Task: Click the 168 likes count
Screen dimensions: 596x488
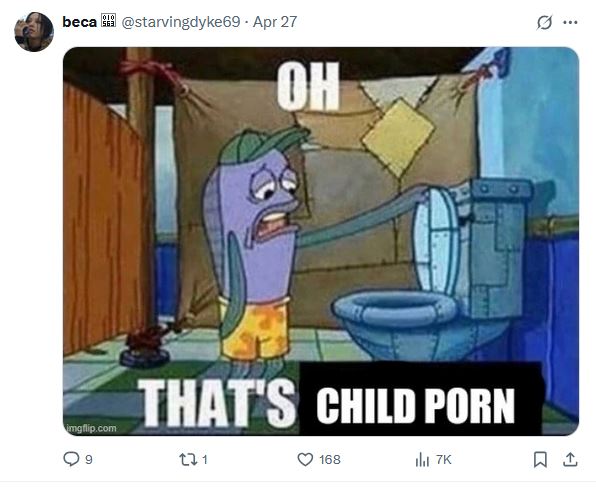Action: (x=330, y=460)
